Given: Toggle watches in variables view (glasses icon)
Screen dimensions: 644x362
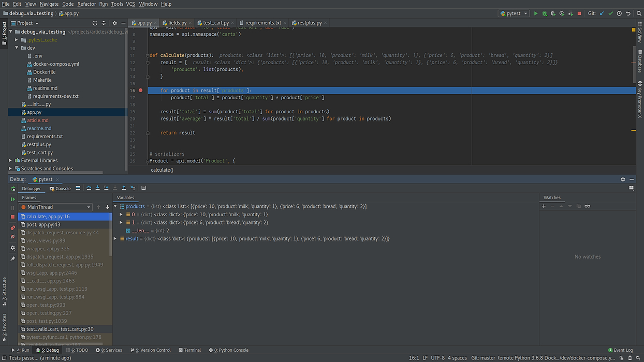Looking at the screenshot, I should [x=587, y=206].
